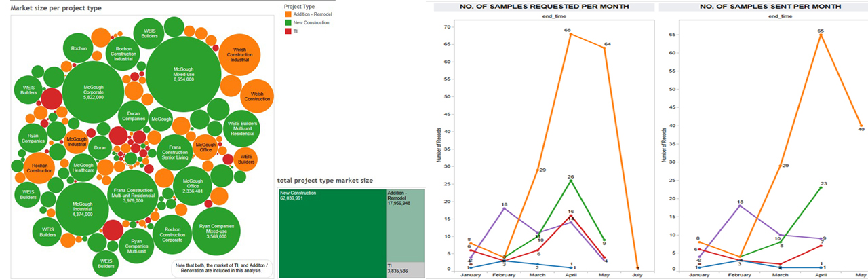
Task: Select the green McGough Office 2,336,481 bubble
Action: click(193, 186)
